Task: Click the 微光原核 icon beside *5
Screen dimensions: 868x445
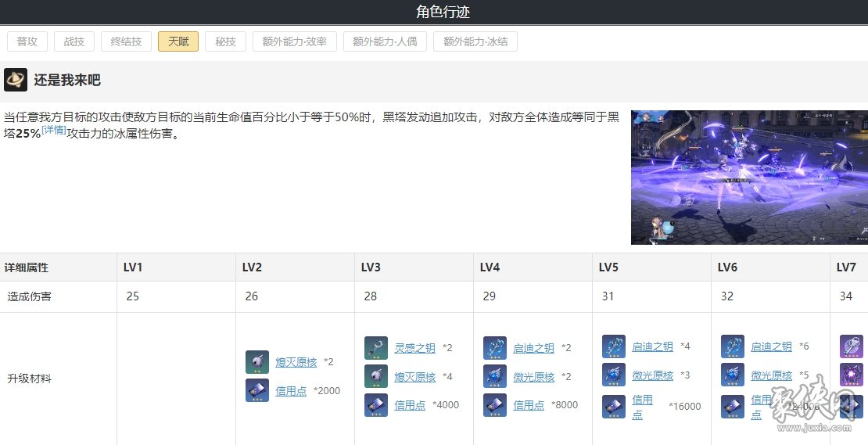Action: [x=733, y=375]
